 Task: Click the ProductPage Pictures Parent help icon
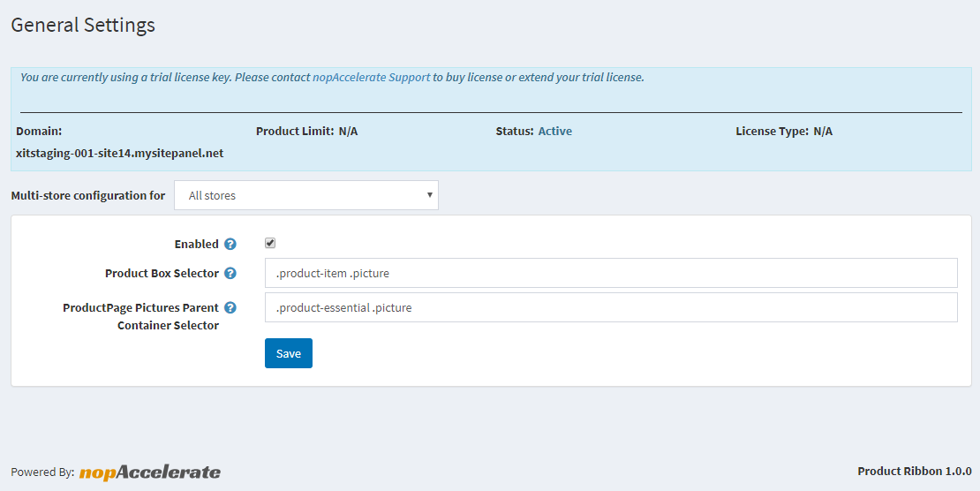pyautogui.click(x=230, y=308)
